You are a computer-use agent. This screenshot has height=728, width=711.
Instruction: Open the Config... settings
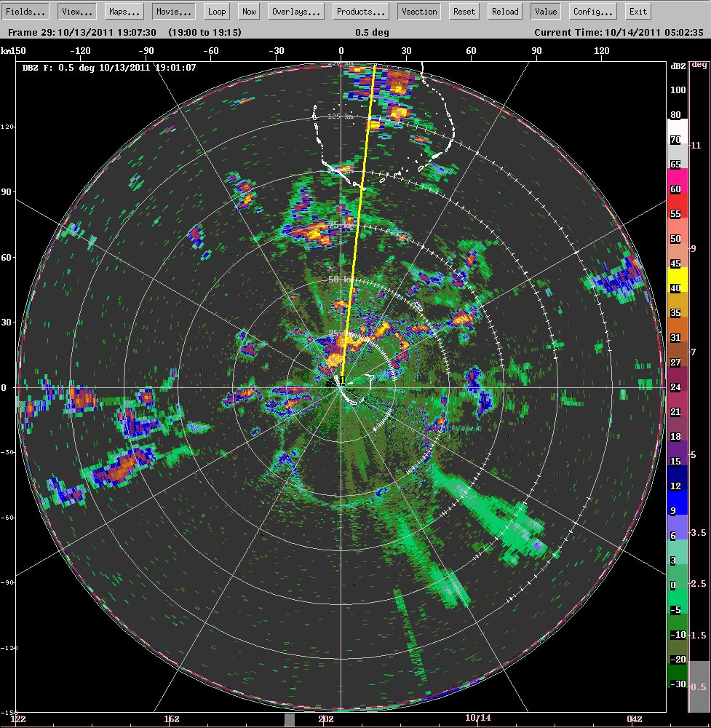pos(593,12)
